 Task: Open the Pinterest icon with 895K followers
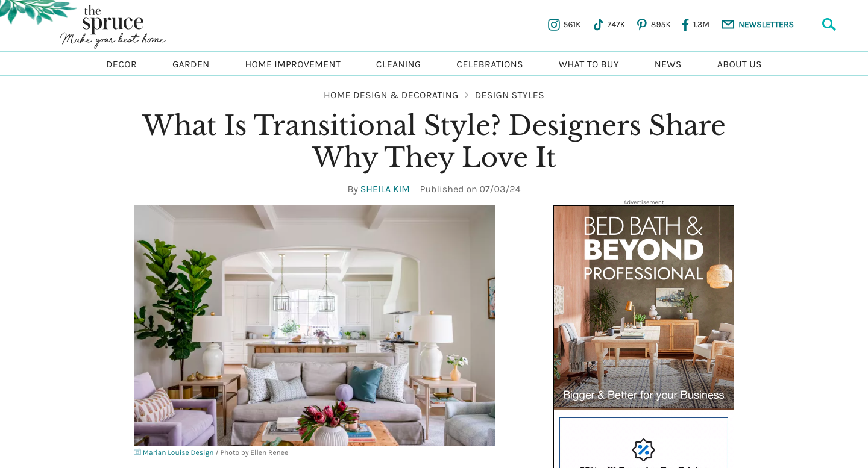pos(642,25)
